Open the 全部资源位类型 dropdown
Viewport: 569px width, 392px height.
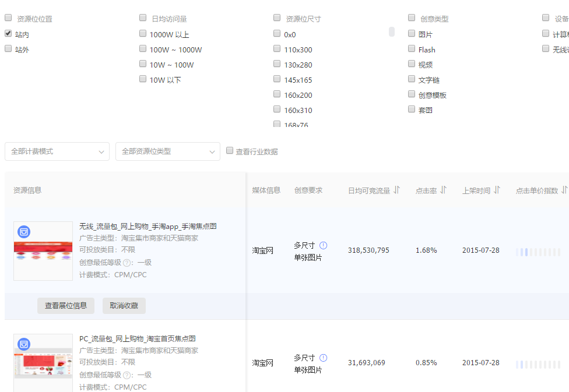pyautogui.click(x=168, y=151)
